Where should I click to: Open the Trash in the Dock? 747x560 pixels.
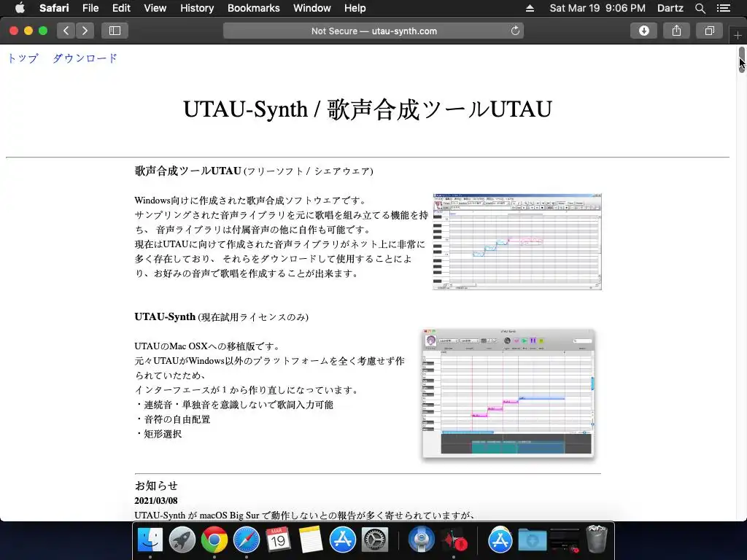(x=597, y=539)
